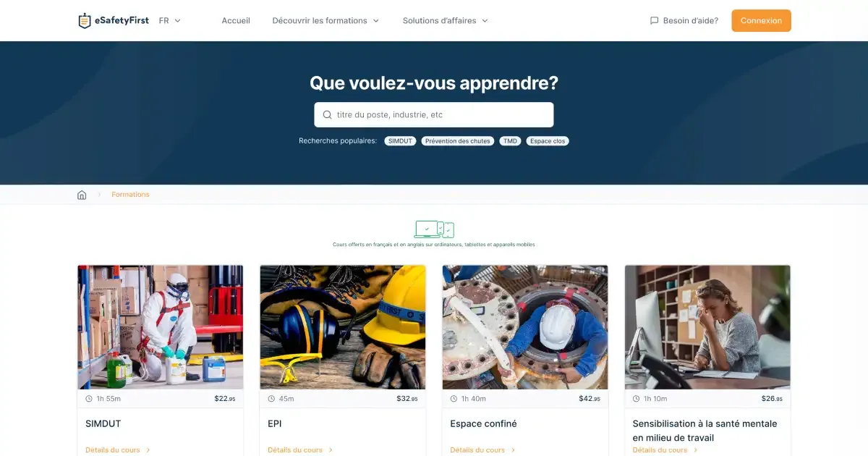Expand Découvrir les formations menu
The height and width of the screenshot is (456, 868).
325,21
